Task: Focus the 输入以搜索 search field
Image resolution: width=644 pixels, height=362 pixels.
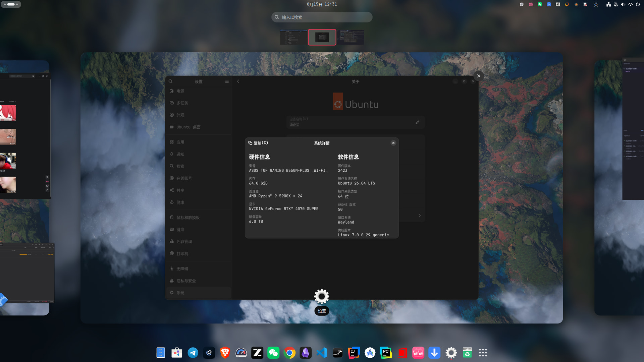Action: [322, 17]
